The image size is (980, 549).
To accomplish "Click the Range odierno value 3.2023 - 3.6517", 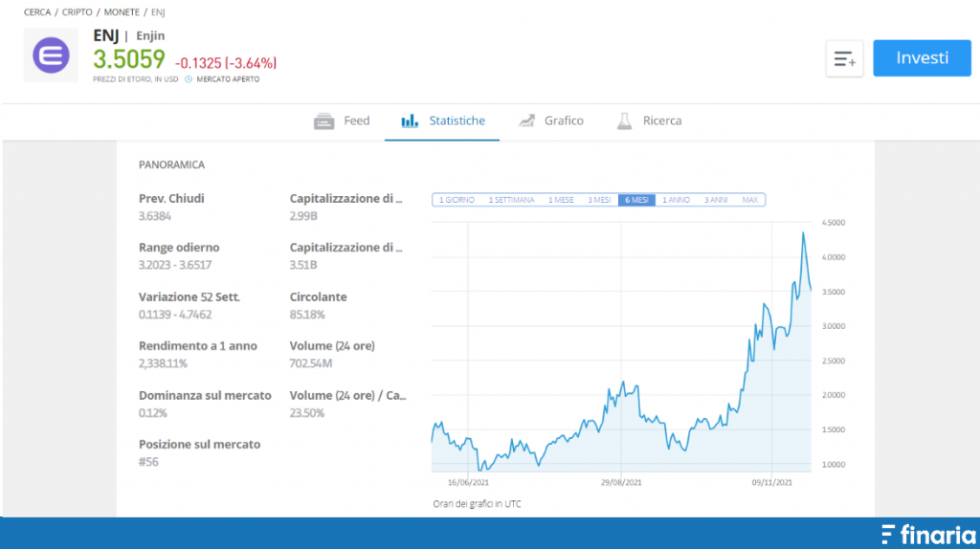I will (175, 265).
